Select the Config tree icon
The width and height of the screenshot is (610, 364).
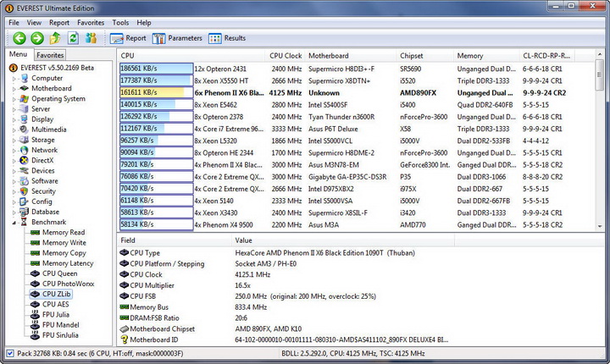[x=24, y=201]
